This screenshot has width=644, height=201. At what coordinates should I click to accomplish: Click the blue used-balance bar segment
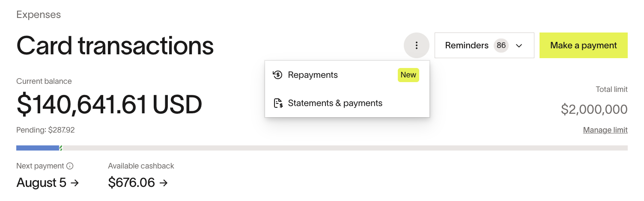tap(37, 148)
